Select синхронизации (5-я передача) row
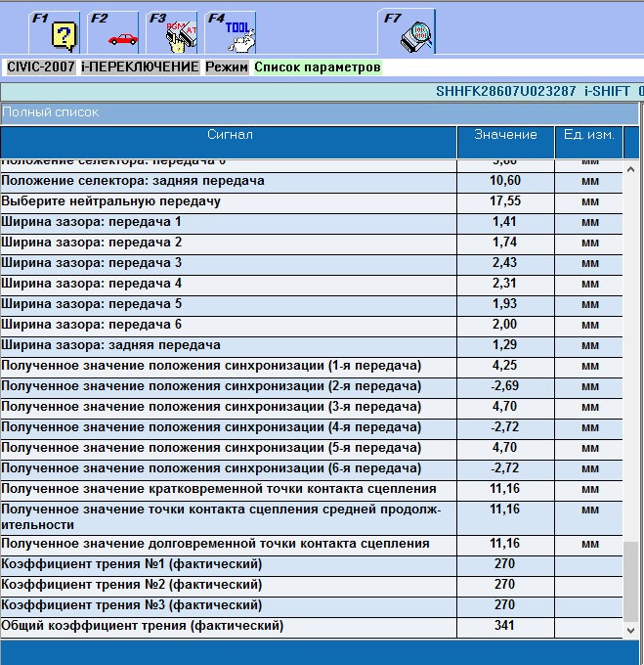This screenshot has height=665, width=644. click(312, 449)
